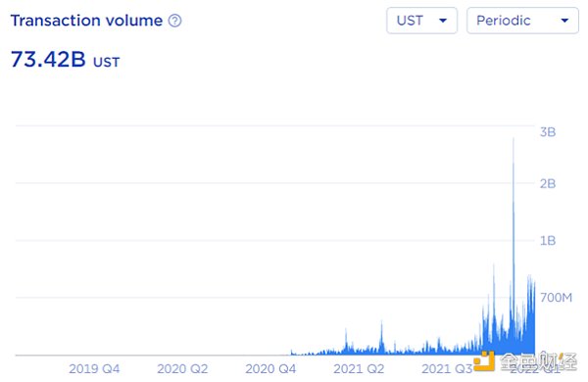Screen dimensions: 588x382
Task: Click the 2B y-axis label
Action: point(548,184)
